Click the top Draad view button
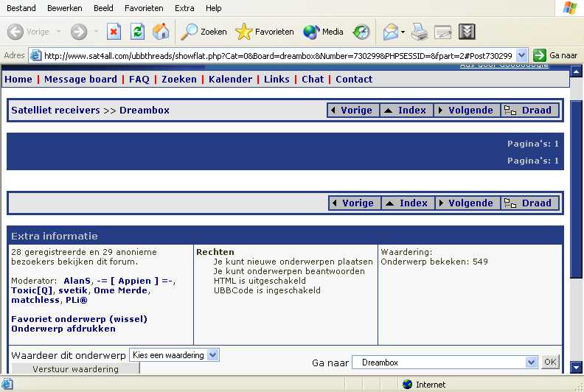 529,111
